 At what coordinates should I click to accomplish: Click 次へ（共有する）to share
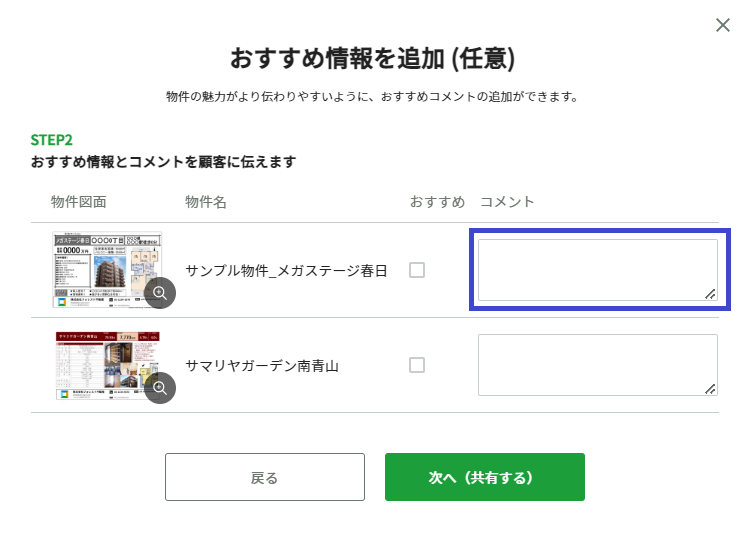click(x=485, y=477)
